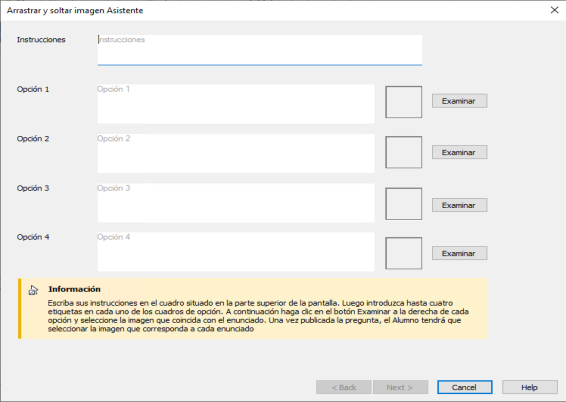This screenshot has height=402, width=566.
Task: Click Examinar button for Opción 4
Action: pyautogui.click(x=459, y=253)
